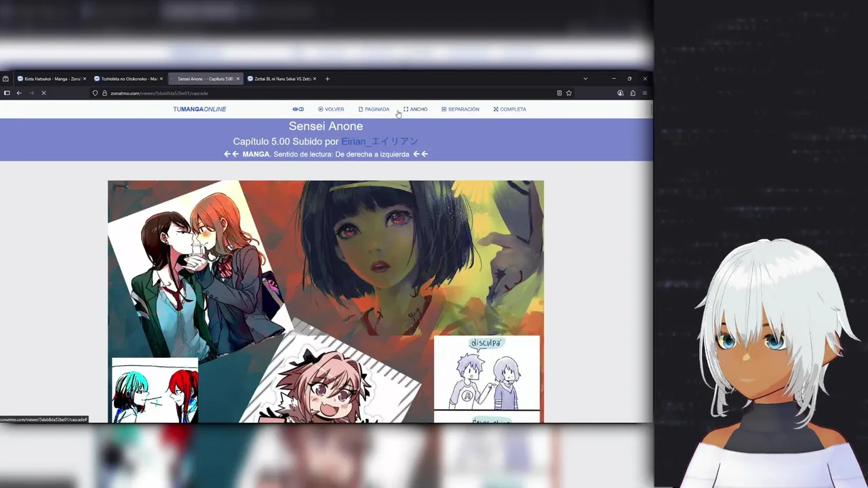The height and width of the screenshot is (488, 868).
Task: Bookmark this page with the star icon
Action: (x=569, y=93)
